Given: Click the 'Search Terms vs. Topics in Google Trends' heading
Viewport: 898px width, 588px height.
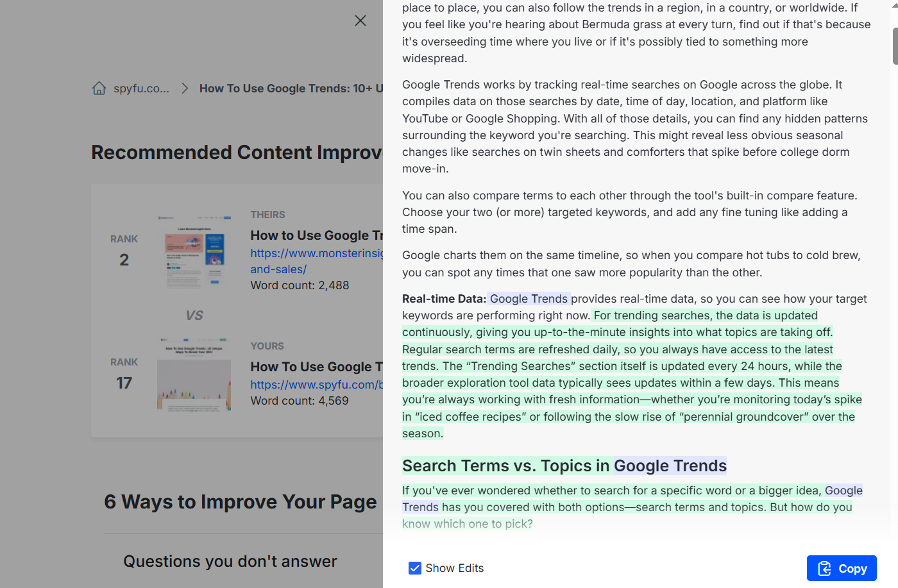Looking at the screenshot, I should pyautogui.click(x=564, y=466).
